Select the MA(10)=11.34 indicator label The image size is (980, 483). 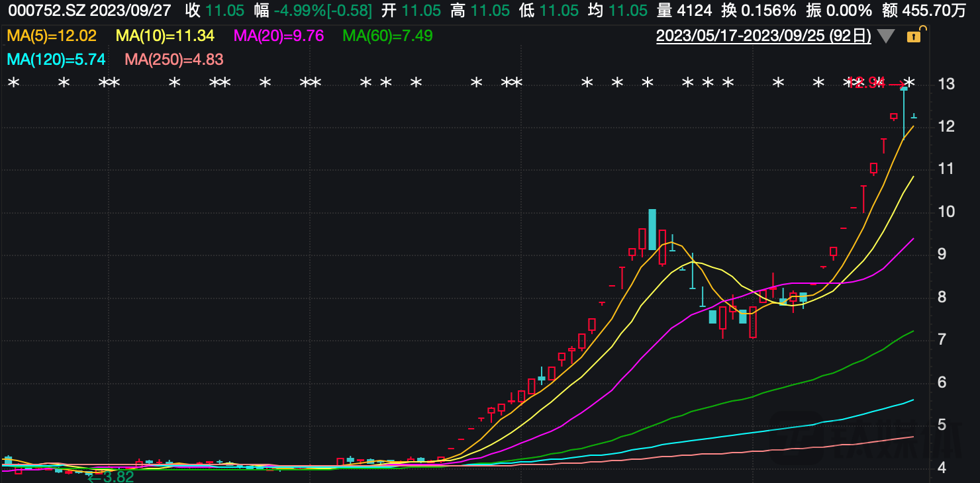[x=165, y=36]
